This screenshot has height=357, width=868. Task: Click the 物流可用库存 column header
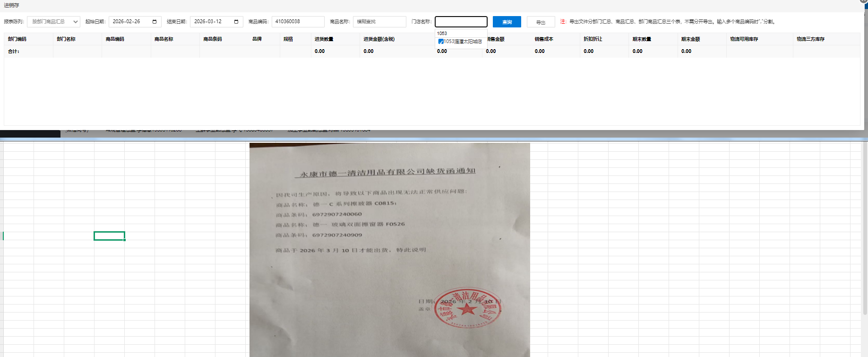click(744, 39)
